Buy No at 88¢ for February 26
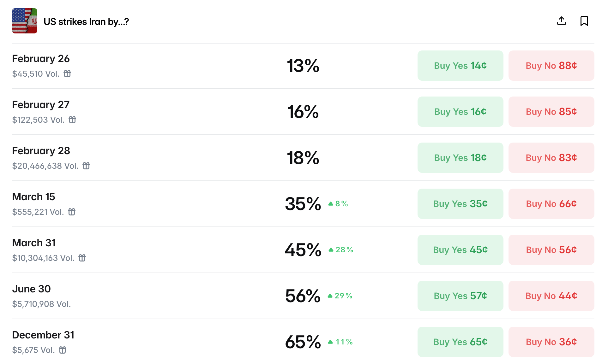Image resolution: width=602 pixels, height=364 pixels. pyautogui.click(x=551, y=66)
